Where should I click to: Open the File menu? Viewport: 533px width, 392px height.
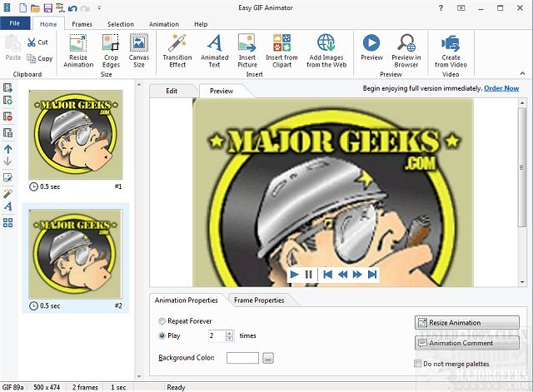point(15,23)
